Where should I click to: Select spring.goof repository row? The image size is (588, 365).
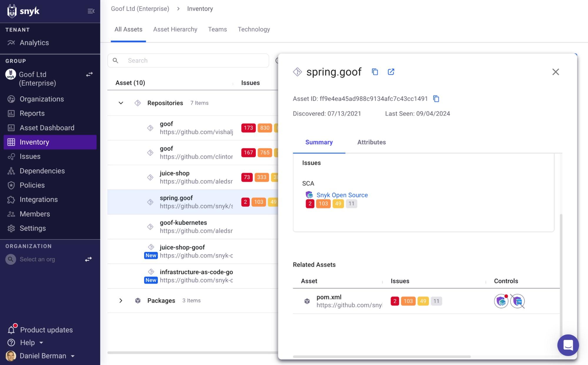pos(193,202)
